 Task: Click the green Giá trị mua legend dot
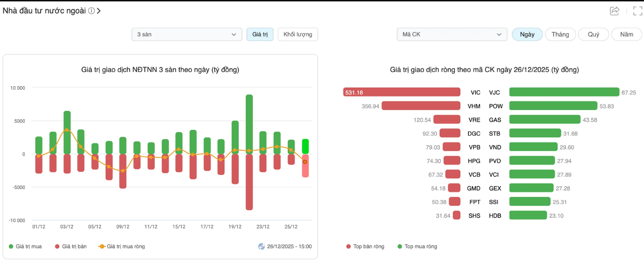(x=11, y=246)
